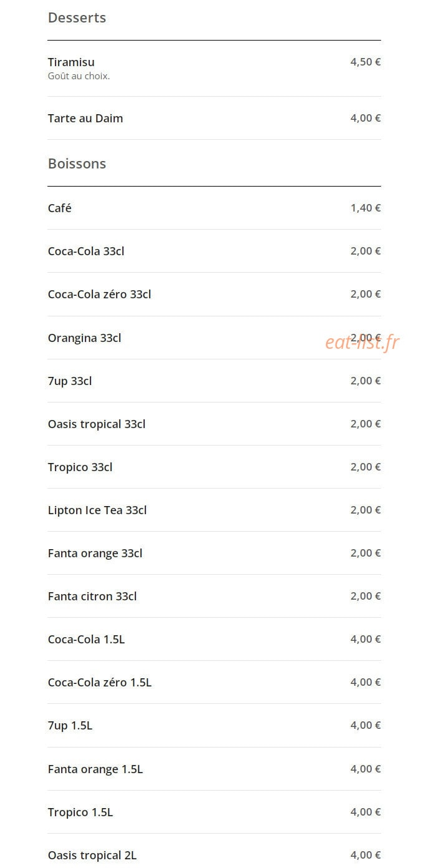The width and height of the screenshot is (426, 868).
Task: Select Fanta orange 33cl
Action: click(x=214, y=553)
